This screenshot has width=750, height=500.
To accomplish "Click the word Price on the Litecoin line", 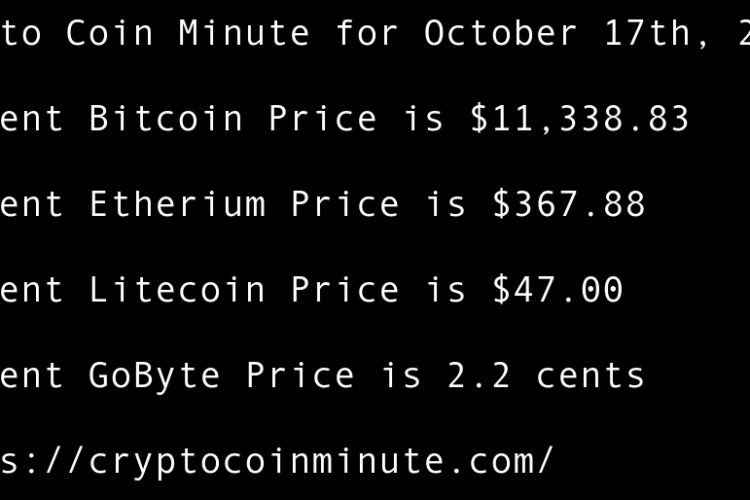I will [x=346, y=290].
